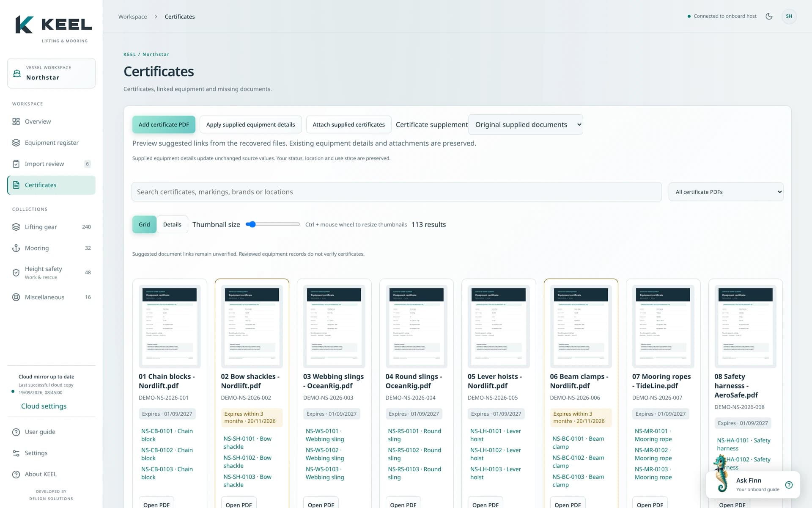
Task: Open linked item NS-HA-0101 Safety harness
Action: 743,444
